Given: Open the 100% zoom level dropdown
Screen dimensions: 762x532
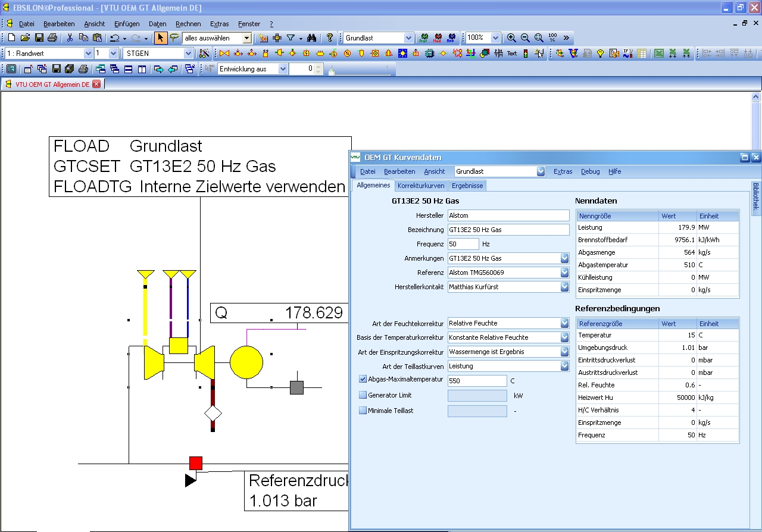Looking at the screenshot, I should 495,38.
